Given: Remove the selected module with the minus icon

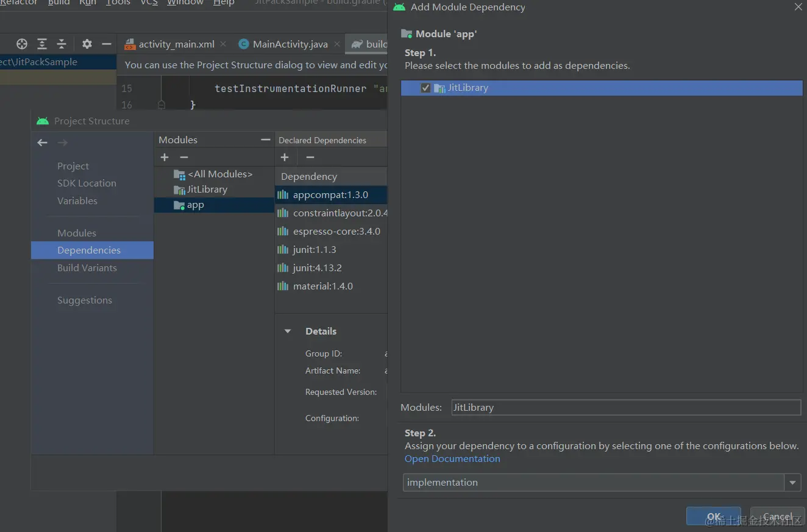Looking at the screenshot, I should [x=184, y=157].
